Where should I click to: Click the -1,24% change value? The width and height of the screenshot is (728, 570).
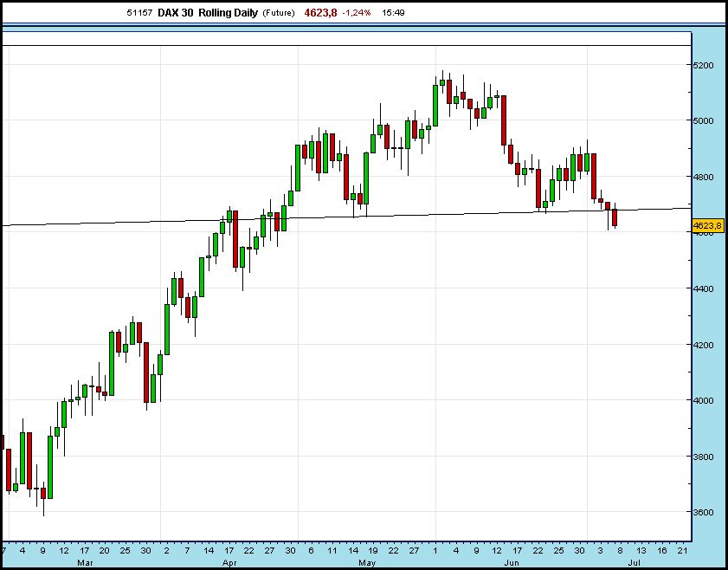[357, 13]
